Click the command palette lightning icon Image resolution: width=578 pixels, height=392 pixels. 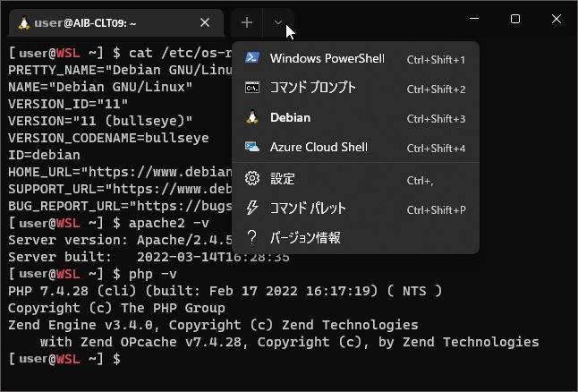click(252, 208)
